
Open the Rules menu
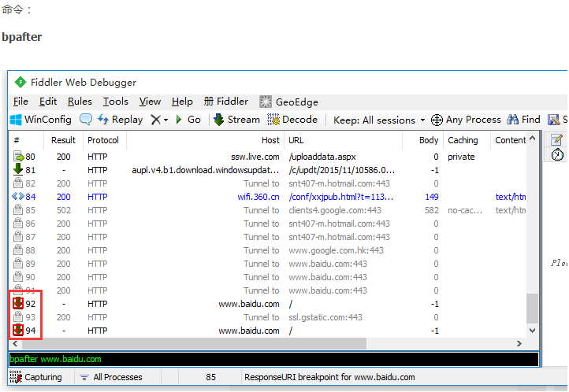(x=80, y=102)
